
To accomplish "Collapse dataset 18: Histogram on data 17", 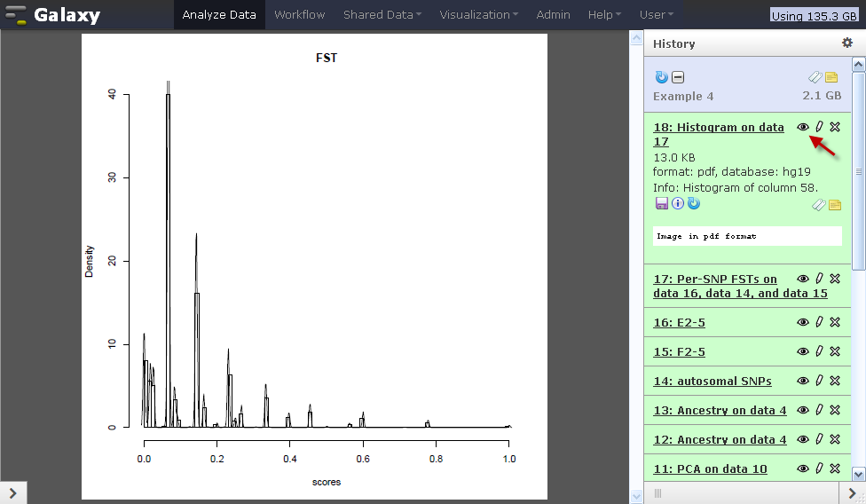I will [719, 134].
